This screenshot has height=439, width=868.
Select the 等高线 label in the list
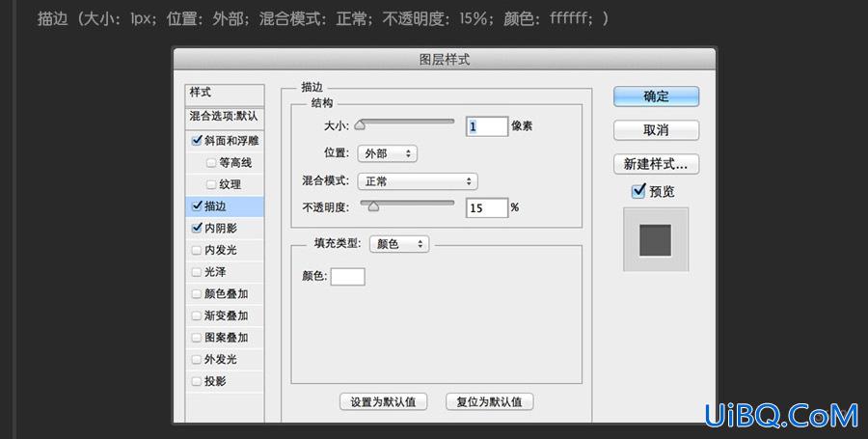(x=235, y=163)
